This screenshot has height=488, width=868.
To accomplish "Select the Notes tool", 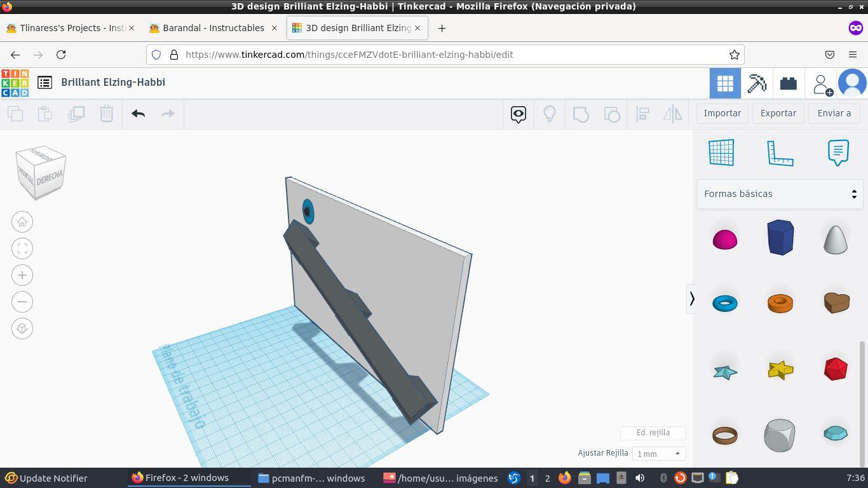I will pos(838,152).
